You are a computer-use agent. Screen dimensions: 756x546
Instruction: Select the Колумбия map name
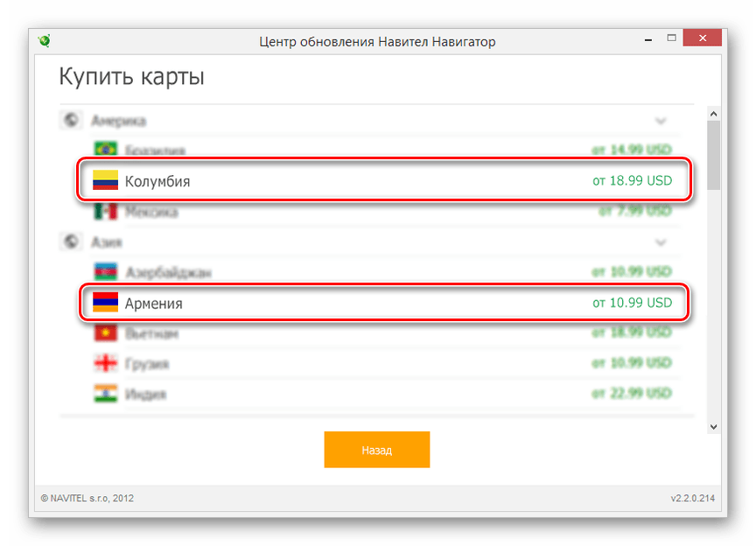point(157,181)
